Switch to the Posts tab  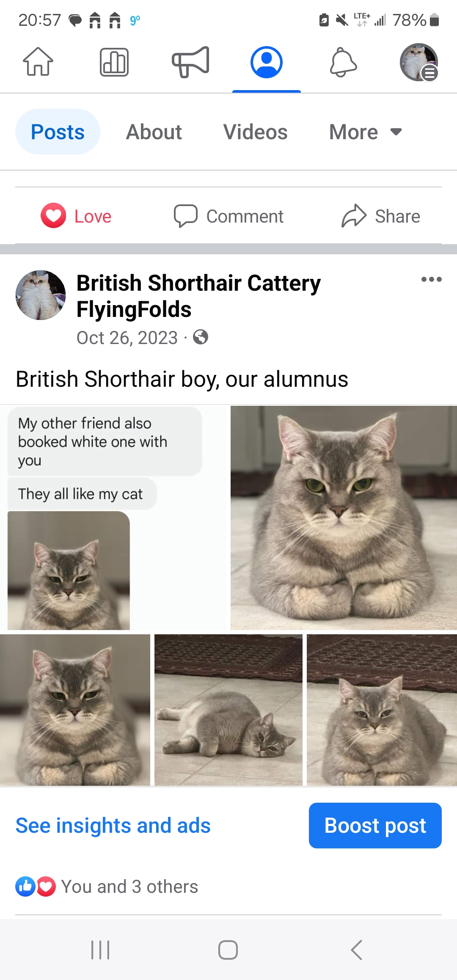coord(58,132)
